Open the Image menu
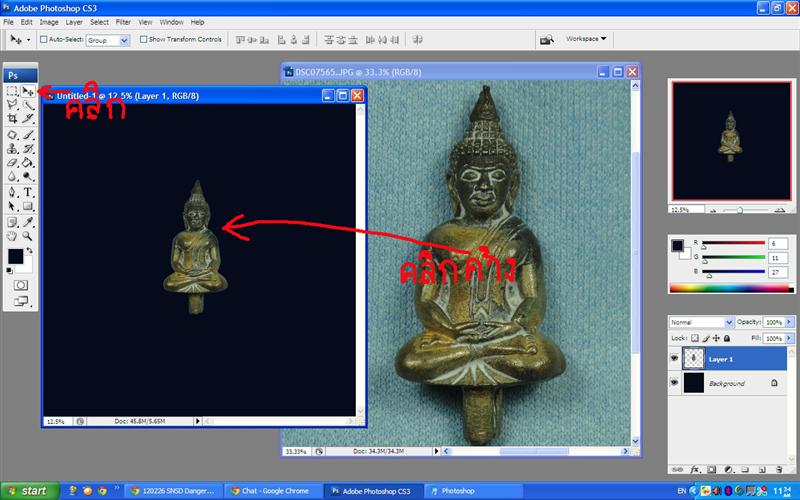Image resolution: width=800 pixels, height=500 pixels. click(48, 21)
